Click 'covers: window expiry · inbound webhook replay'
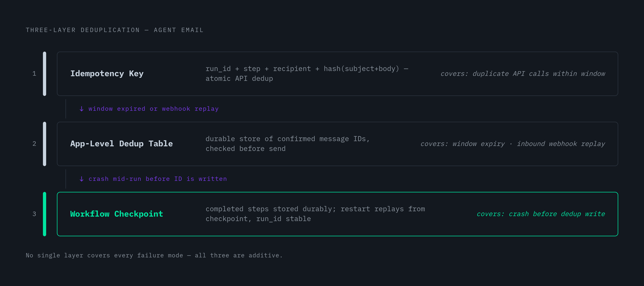644x286 pixels. tap(513, 144)
